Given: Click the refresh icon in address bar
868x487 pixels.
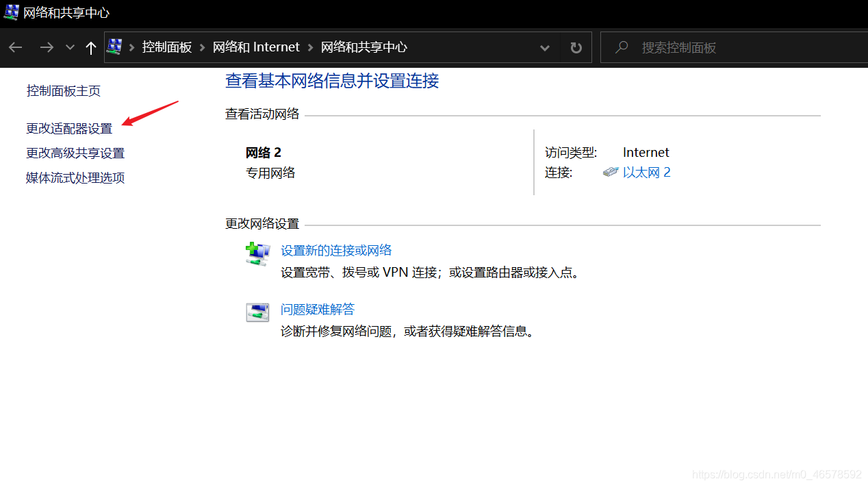Looking at the screenshot, I should pyautogui.click(x=575, y=47).
